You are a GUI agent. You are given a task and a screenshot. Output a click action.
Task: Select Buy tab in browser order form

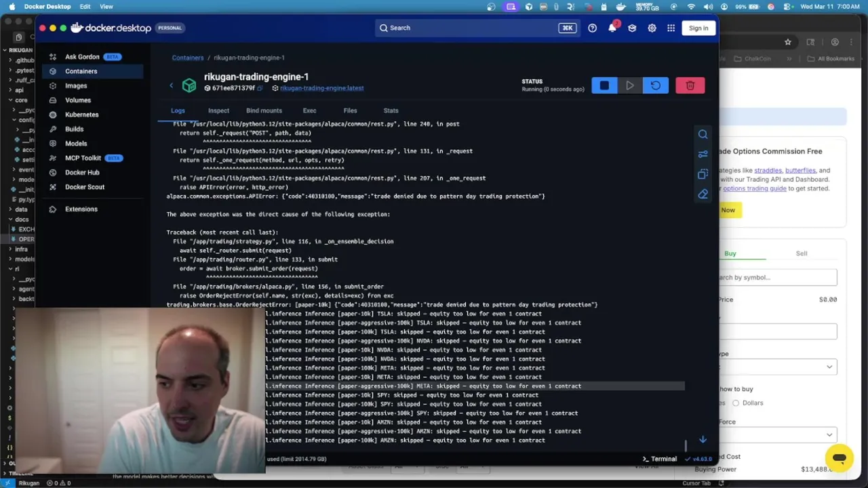(730, 253)
